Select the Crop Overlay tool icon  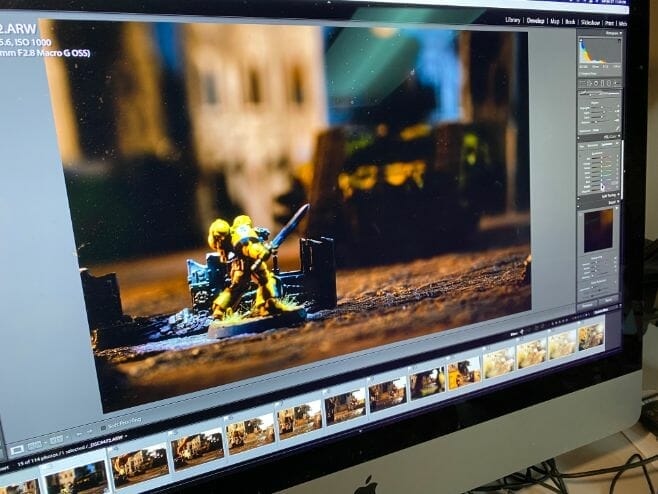coord(582,84)
